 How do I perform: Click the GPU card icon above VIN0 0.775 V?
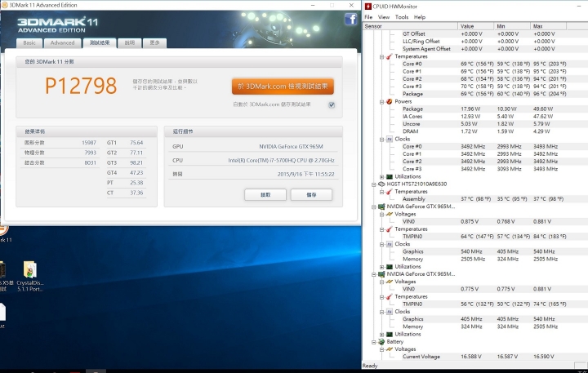[x=381, y=273]
